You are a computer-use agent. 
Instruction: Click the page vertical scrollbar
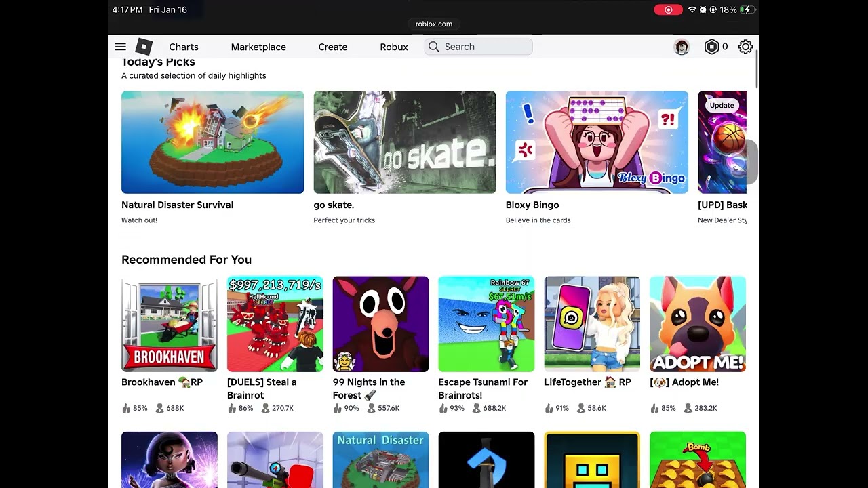click(756, 68)
